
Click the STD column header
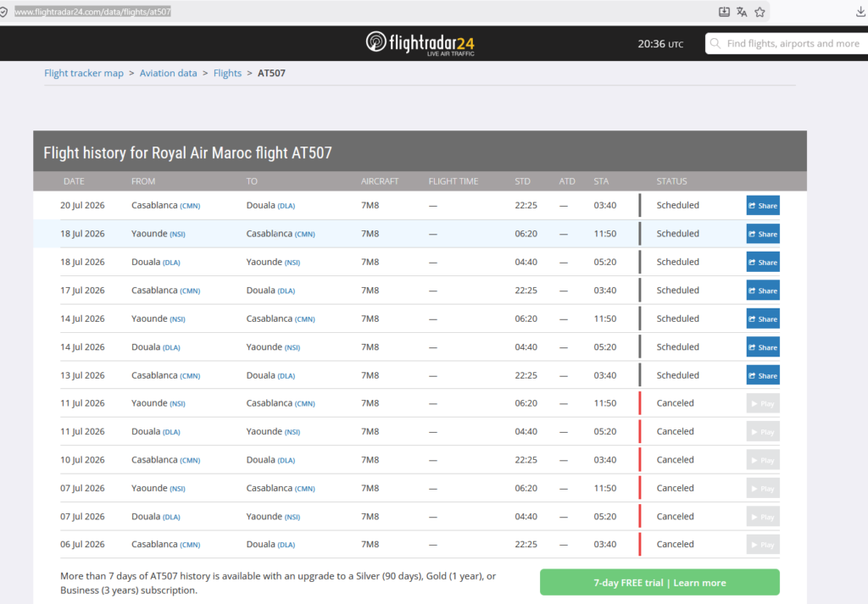coord(522,181)
